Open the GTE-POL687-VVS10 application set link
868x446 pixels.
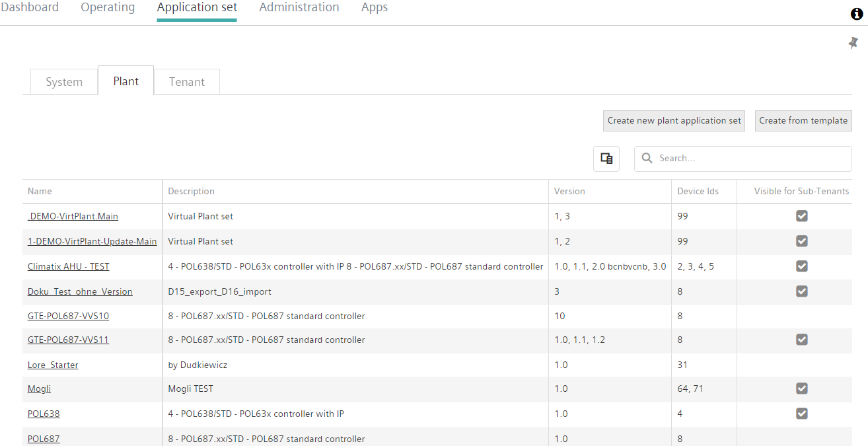click(x=68, y=316)
